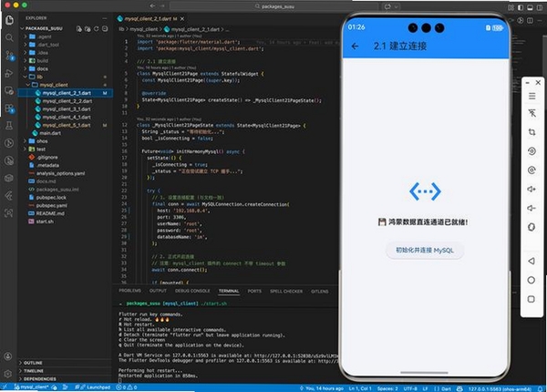The image size is (547, 392).
Task: Switch to the DEBUG CONSOLE tab
Action: tap(192, 291)
